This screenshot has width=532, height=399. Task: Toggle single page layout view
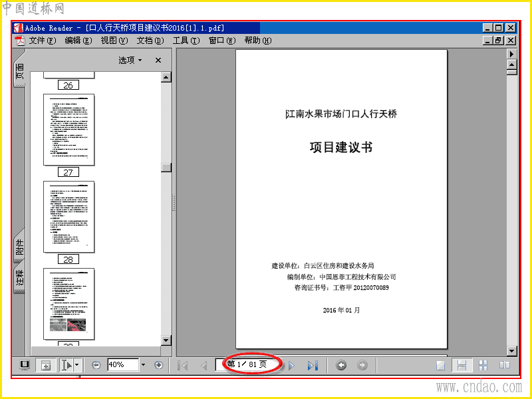click(x=440, y=365)
